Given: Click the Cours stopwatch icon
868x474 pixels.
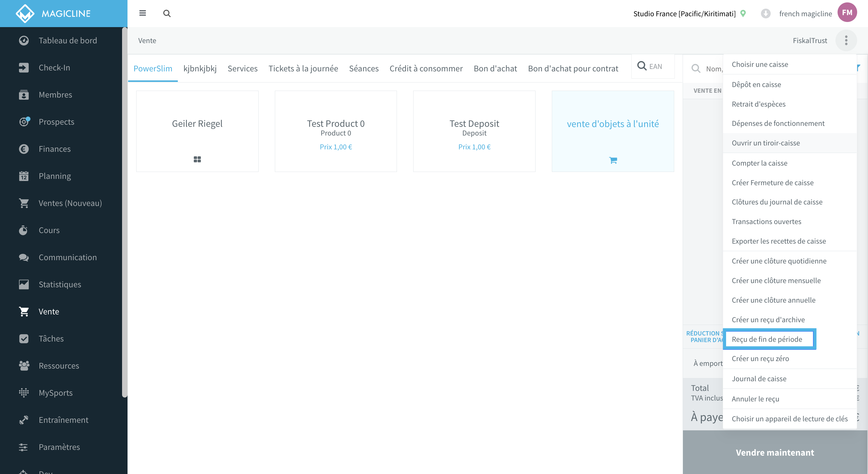Looking at the screenshot, I should (23, 230).
